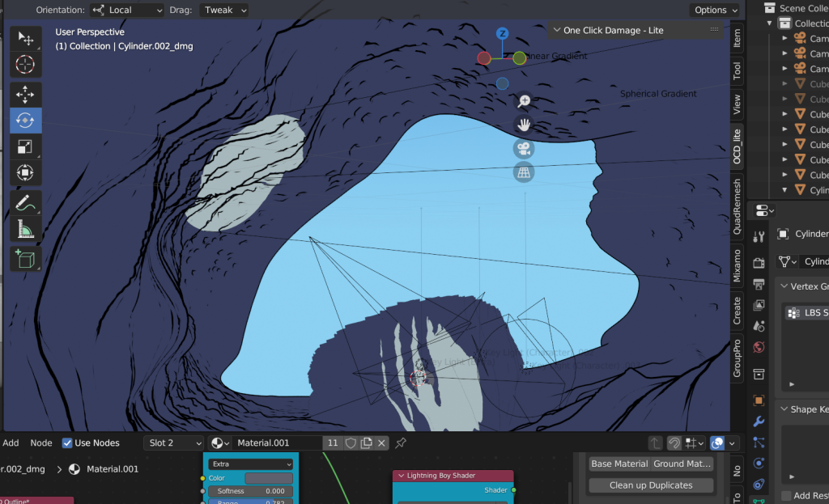Switch to the QuadRemesh sidebar tab
829x504 pixels.
[x=737, y=206]
